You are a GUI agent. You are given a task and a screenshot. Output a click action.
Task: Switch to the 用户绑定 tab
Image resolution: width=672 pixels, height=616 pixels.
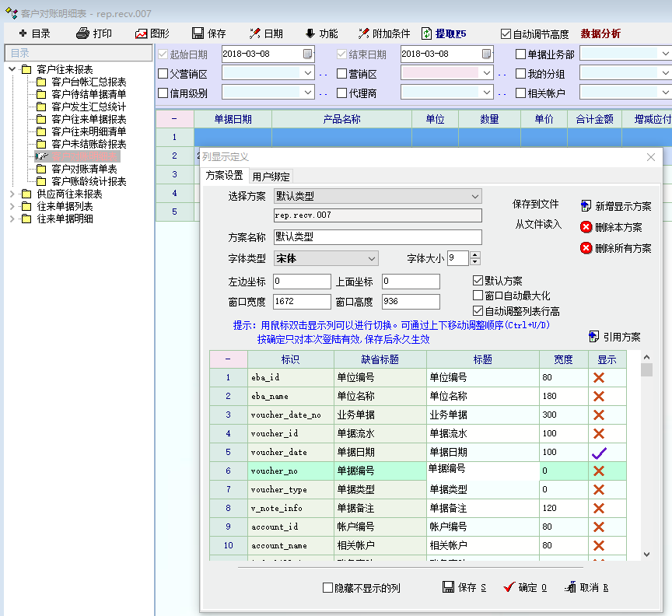[271, 176]
